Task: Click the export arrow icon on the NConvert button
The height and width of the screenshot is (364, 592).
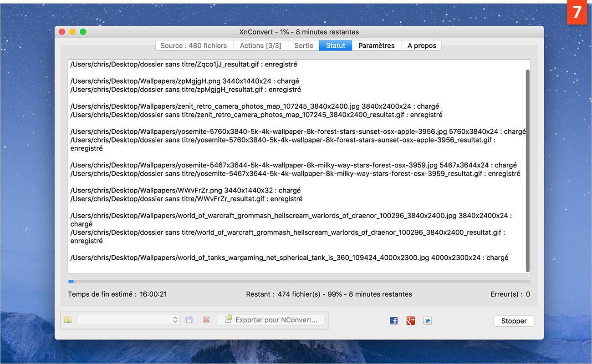Action: [228, 319]
